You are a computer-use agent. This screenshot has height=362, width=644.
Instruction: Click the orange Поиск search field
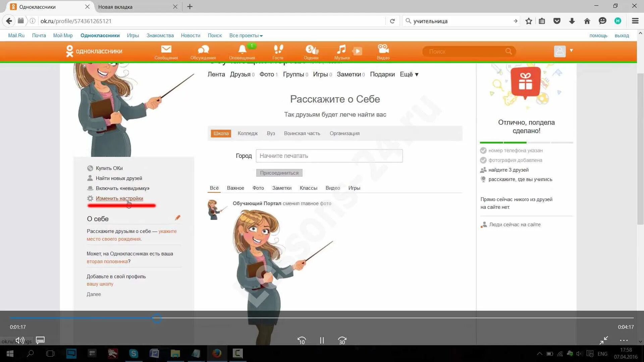[x=469, y=51]
